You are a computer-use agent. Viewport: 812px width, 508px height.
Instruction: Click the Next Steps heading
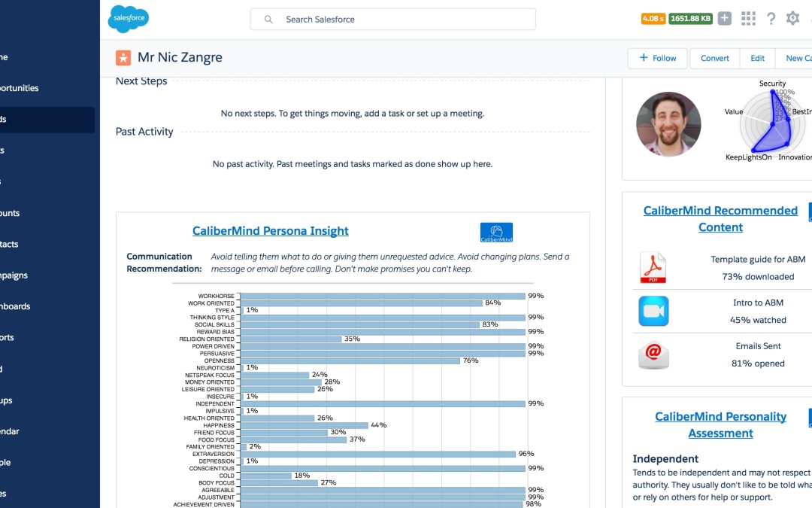[141, 81]
